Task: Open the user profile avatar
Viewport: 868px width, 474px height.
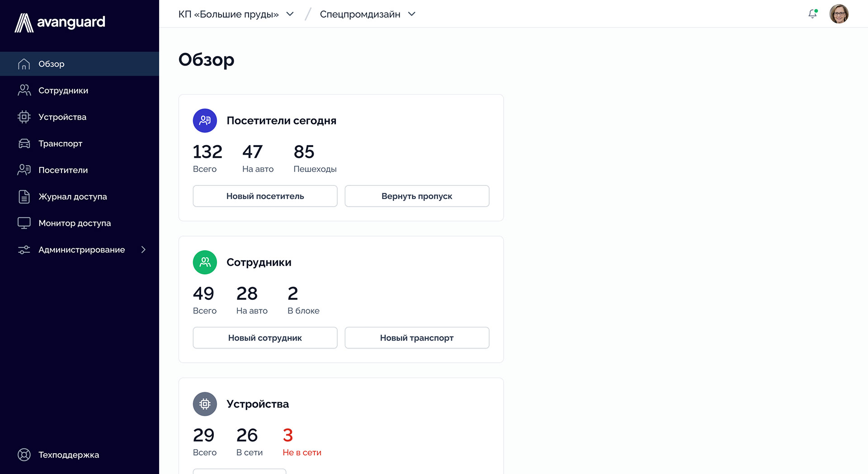Action: pyautogui.click(x=840, y=14)
